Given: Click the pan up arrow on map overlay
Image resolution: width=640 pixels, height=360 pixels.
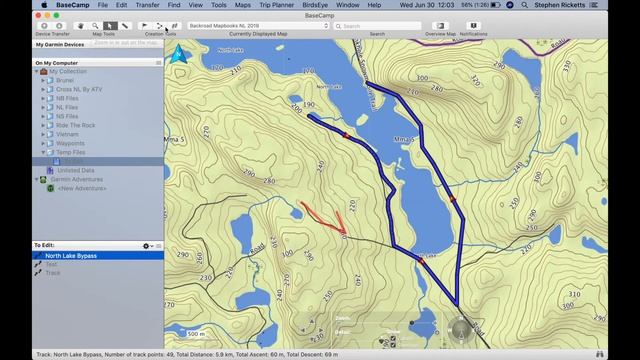Looking at the screenshot, I should pos(312,322).
